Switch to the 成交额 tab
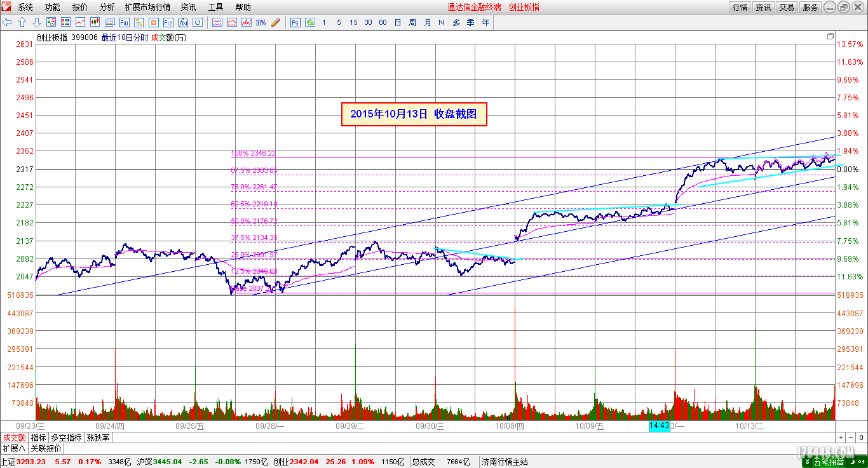The width and height of the screenshot is (868, 468). 14,438
